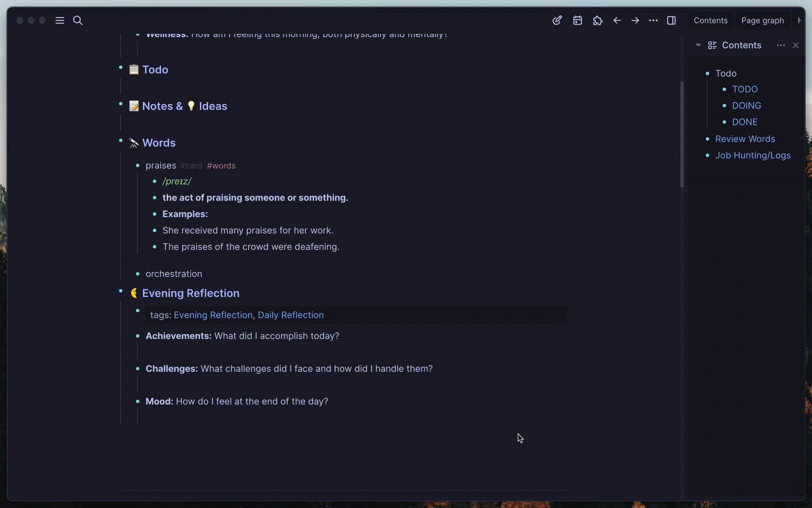
Task: Click the Evening Reflection tag link
Action: (x=212, y=315)
